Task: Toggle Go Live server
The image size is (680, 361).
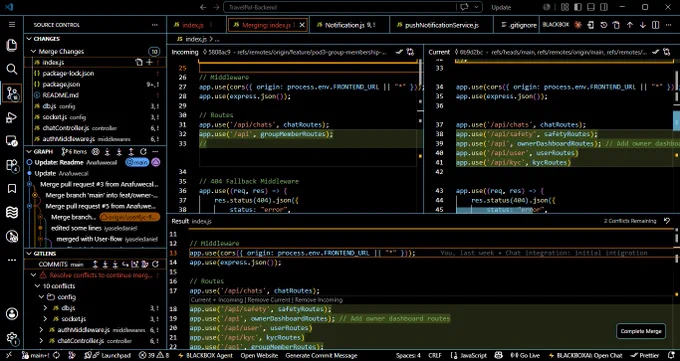Action: [525, 355]
